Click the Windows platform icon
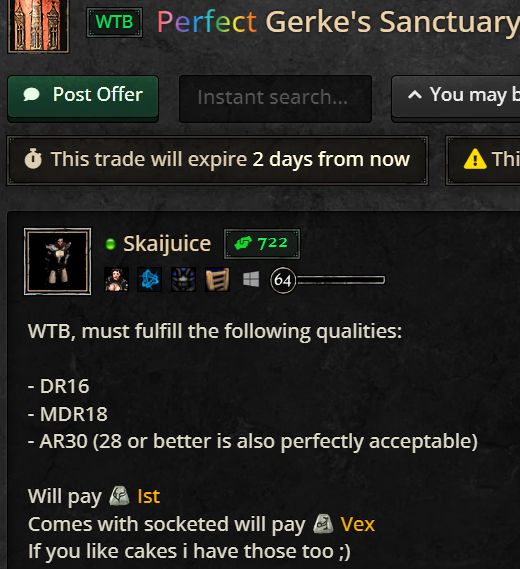 251,279
